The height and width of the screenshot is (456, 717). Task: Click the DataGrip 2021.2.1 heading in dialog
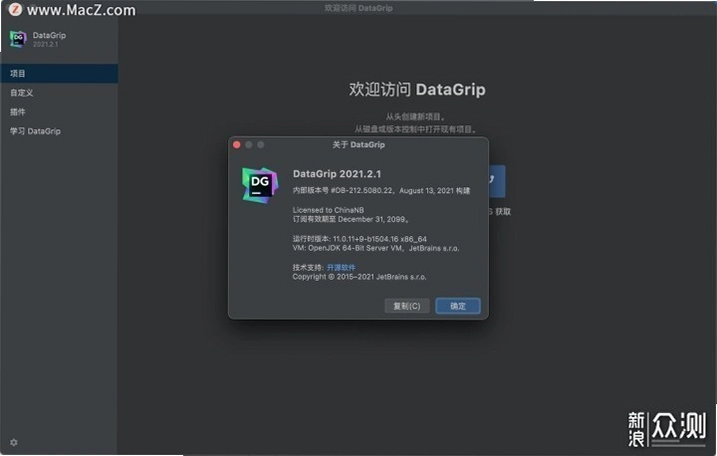(337, 174)
